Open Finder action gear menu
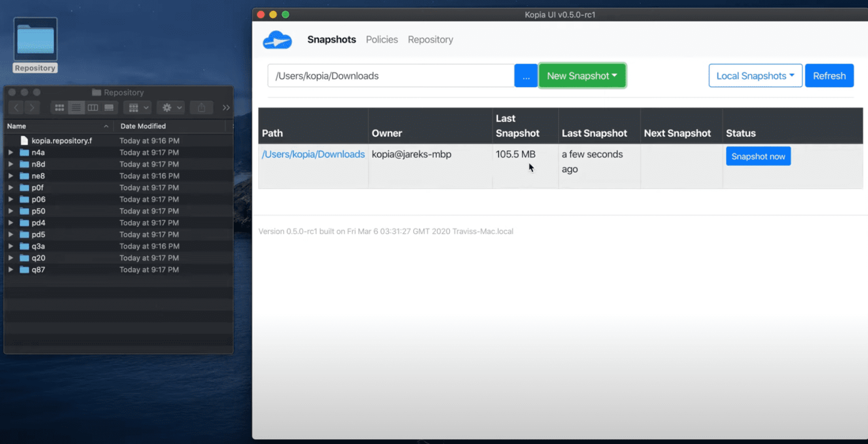This screenshot has height=444, width=868. [x=171, y=107]
